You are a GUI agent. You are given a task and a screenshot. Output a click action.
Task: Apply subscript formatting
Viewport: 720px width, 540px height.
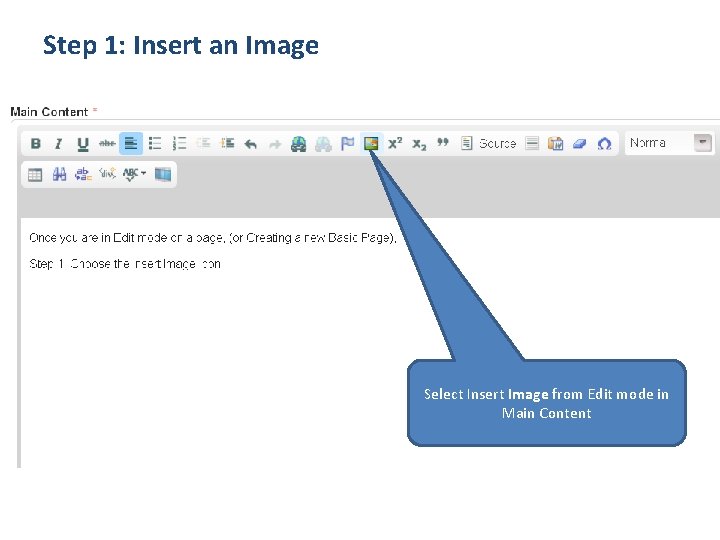click(x=419, y=144)
